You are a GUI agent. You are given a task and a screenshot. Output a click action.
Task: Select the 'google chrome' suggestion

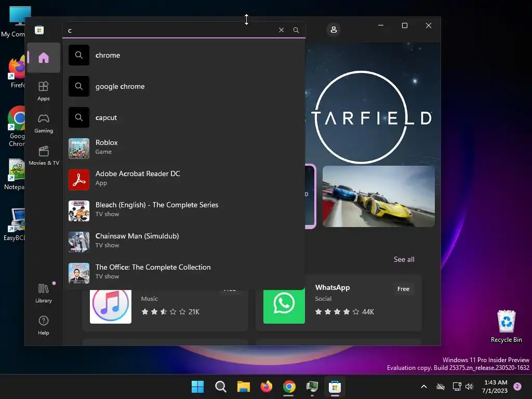point(184,86)
